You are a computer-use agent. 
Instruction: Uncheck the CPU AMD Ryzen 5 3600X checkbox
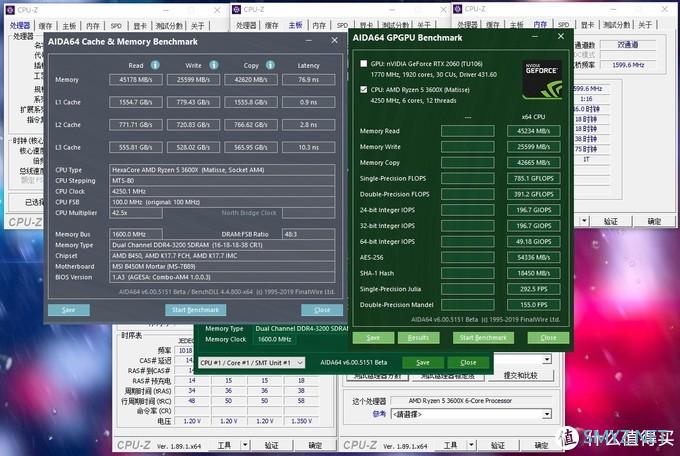pyautogui.click(x=363, y=89)
